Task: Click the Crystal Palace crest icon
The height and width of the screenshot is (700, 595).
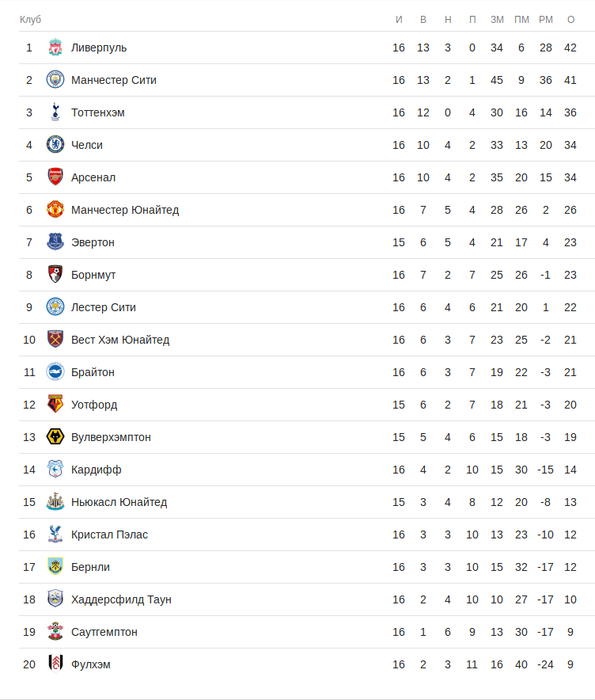Action: click(55, 535)
